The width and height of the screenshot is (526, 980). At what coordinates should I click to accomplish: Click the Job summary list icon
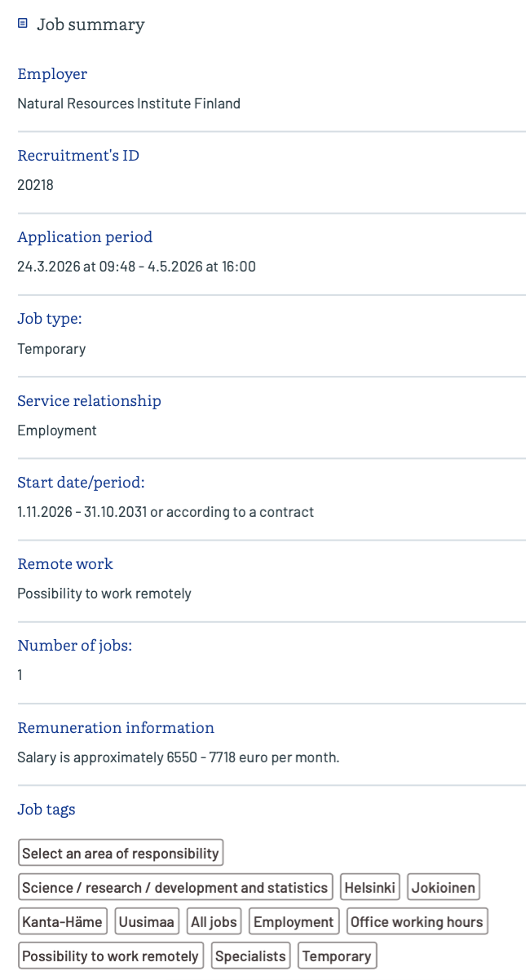tap(23, 24)
